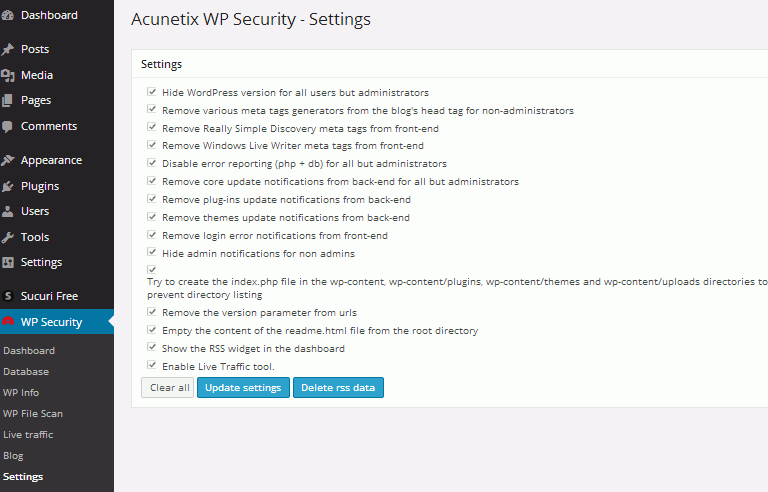
Task: Click the Plugins plug icon
Action: click(7, 186)
